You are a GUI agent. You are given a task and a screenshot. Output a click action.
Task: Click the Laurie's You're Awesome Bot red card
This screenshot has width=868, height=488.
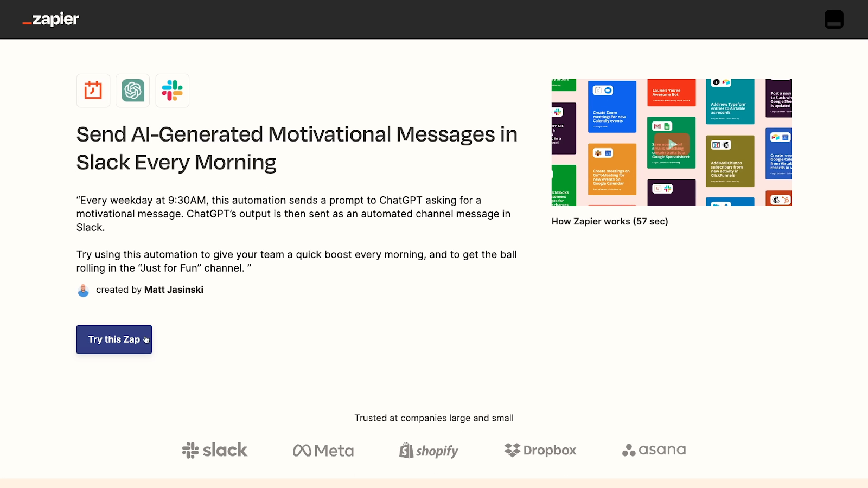(x=672, y=93)
